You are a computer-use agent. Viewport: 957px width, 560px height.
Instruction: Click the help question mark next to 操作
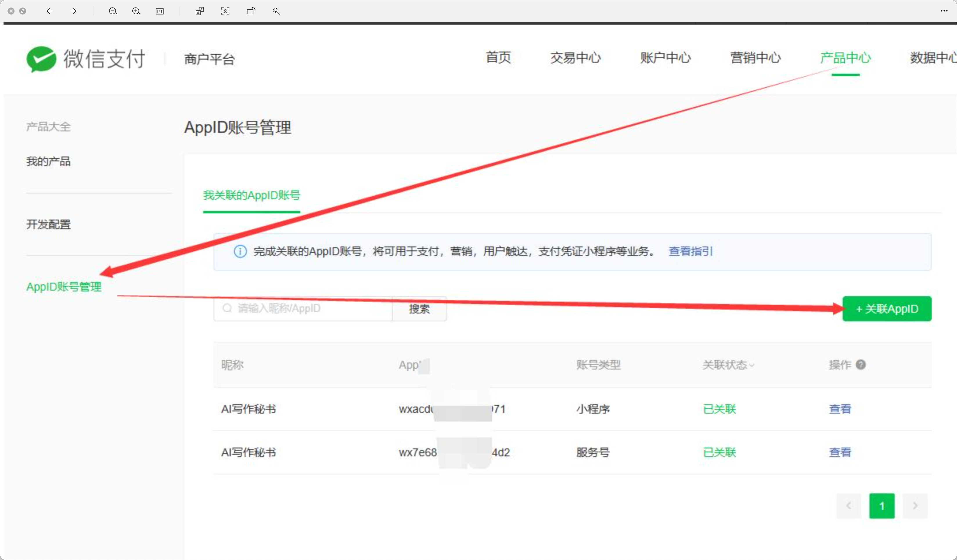coord(861,365)
